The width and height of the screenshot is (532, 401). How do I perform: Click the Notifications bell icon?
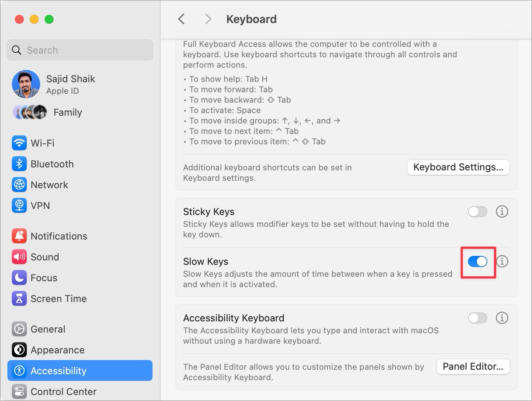coord(19,236)
